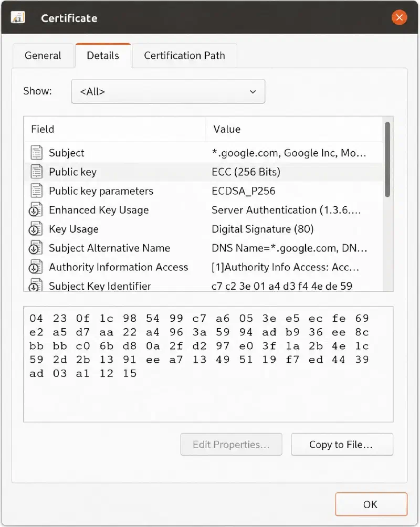Click the Subject field document icon
The image size is (420, 527).
pos(36,153)
